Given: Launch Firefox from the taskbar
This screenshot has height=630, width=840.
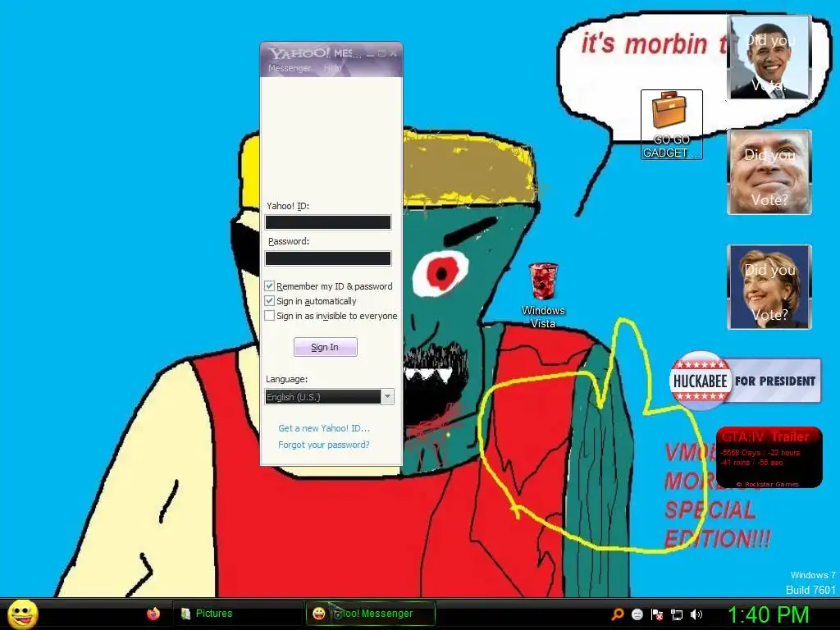Looking at the screenshot, I should pyautogui.click(x=153, y=614).
